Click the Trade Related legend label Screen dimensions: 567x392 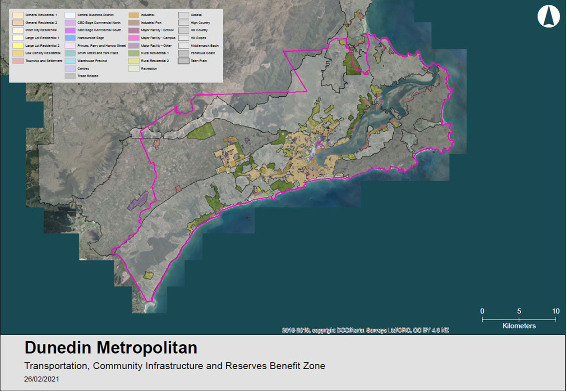coord(88,76)
